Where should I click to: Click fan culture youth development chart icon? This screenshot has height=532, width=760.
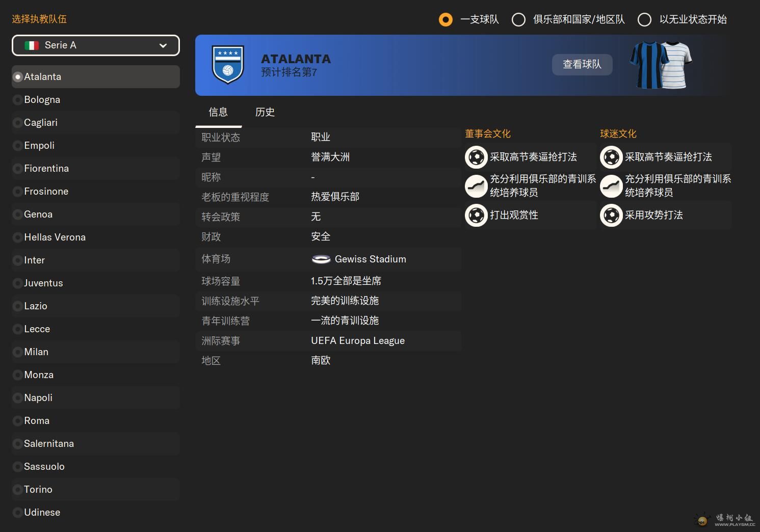pyautogui.click(x=611, y=186)
